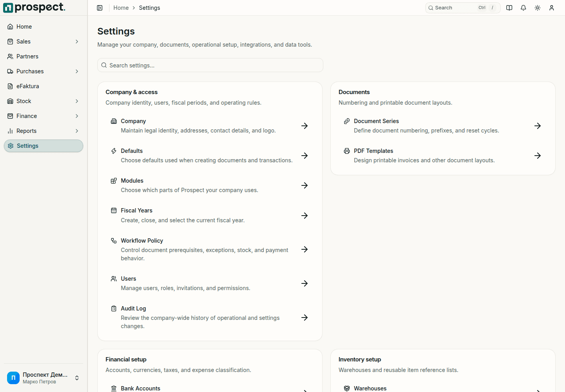Click the Home breadcrumb link
This screenshot has width=565, height=392.
coord(121,8)
